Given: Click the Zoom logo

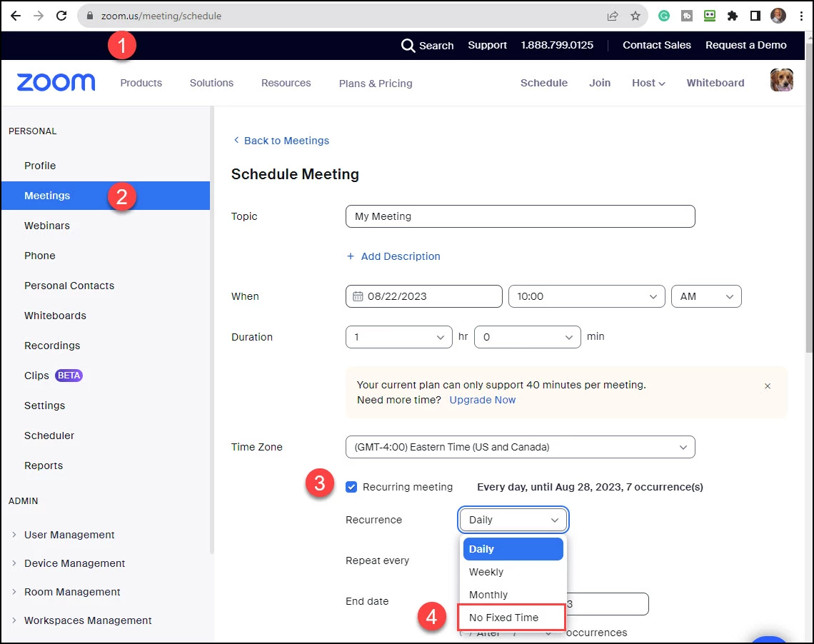Looking at the screenshot, I should tap(56, 83).
